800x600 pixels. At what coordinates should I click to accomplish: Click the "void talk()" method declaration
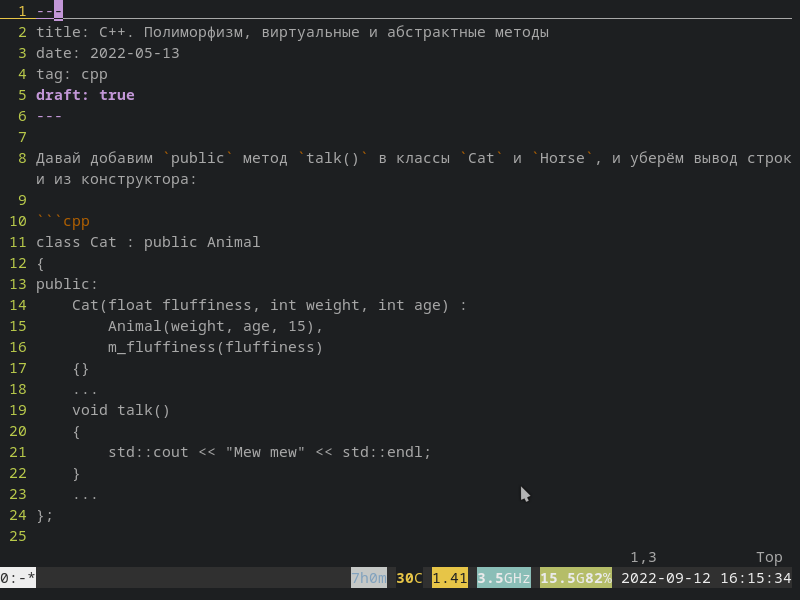pyautogui.click(x=121, y=410)
